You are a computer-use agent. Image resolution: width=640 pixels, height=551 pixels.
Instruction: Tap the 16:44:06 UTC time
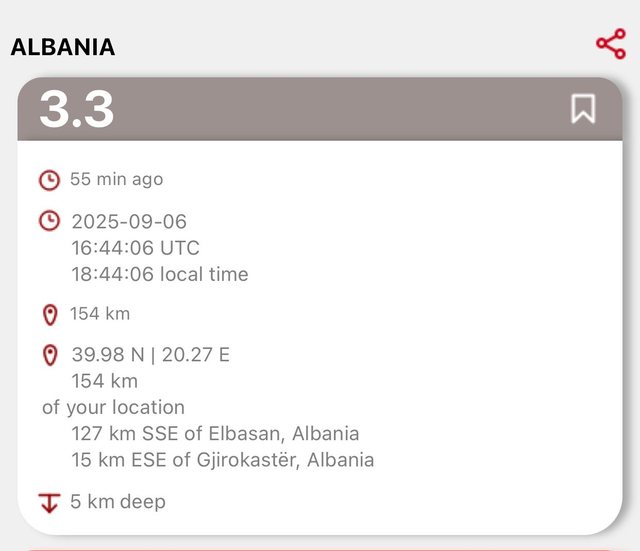(135, 247)
